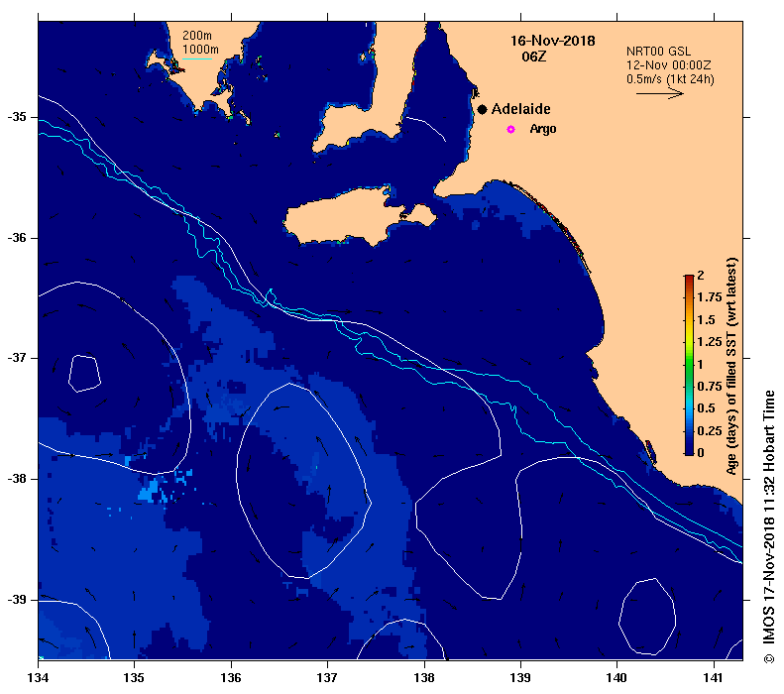This screenshot has width=784, height=694.
Task: Click latitude label "-35"
Action: point(18,117)
